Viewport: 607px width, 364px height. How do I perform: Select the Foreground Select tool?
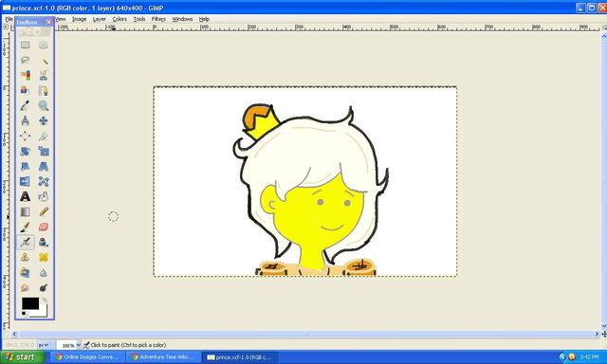pos(26,90)
